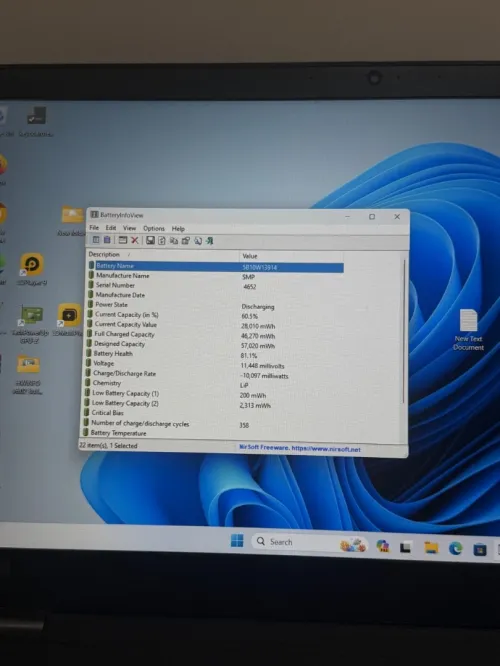Click the red X delete toolbar icon

tap(135, 240)
